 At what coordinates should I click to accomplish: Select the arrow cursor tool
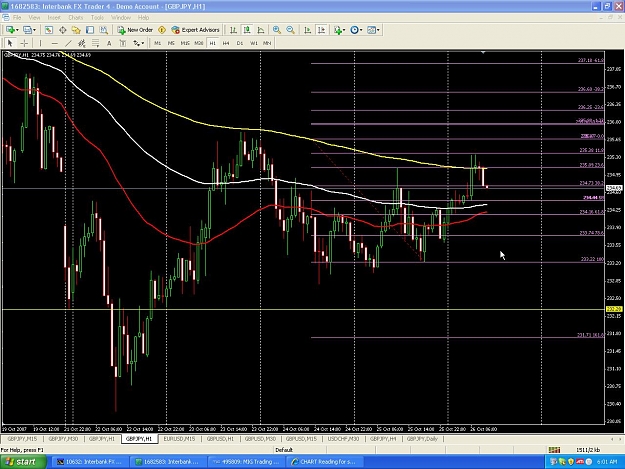click(10, 43)
